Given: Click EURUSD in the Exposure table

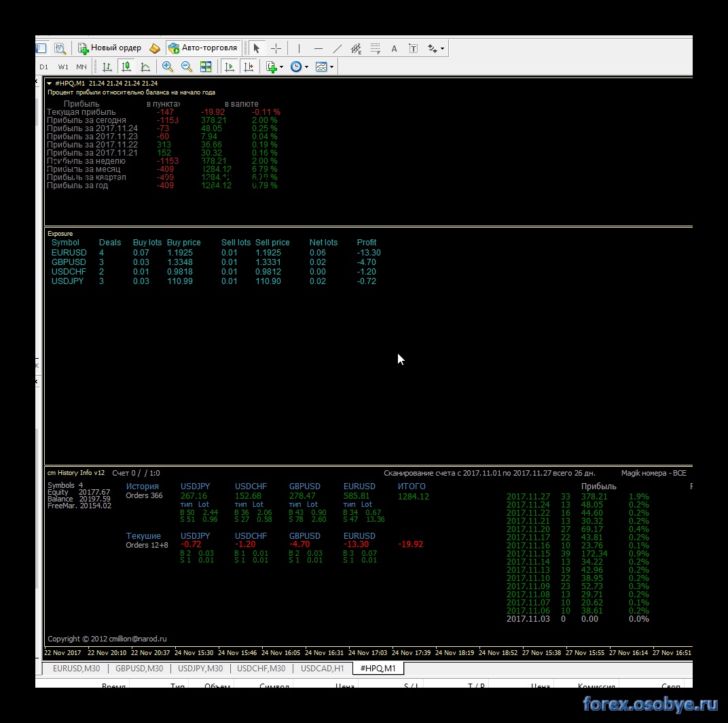Looking at the screenshot, I should pos(69,253).
